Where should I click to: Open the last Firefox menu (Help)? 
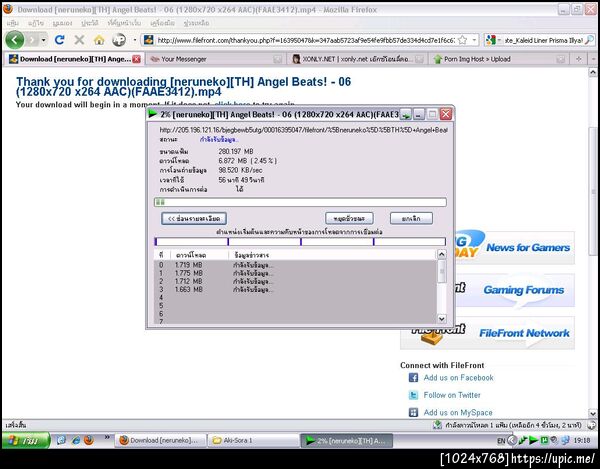click(196, 23)
